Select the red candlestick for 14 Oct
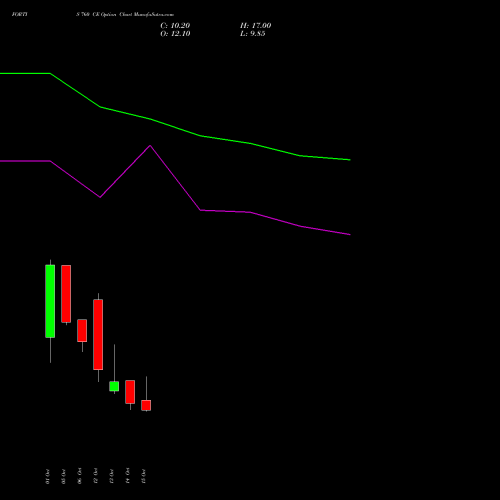Image resolution: width=500 pixels, height=500 pixels. [130, 392]
